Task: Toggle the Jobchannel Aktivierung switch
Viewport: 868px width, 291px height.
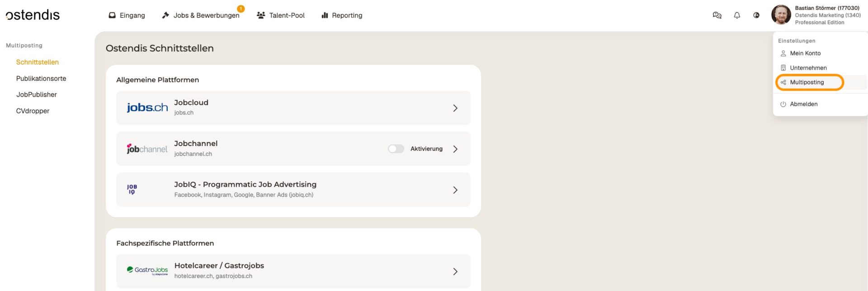Action: pos(396,149)
